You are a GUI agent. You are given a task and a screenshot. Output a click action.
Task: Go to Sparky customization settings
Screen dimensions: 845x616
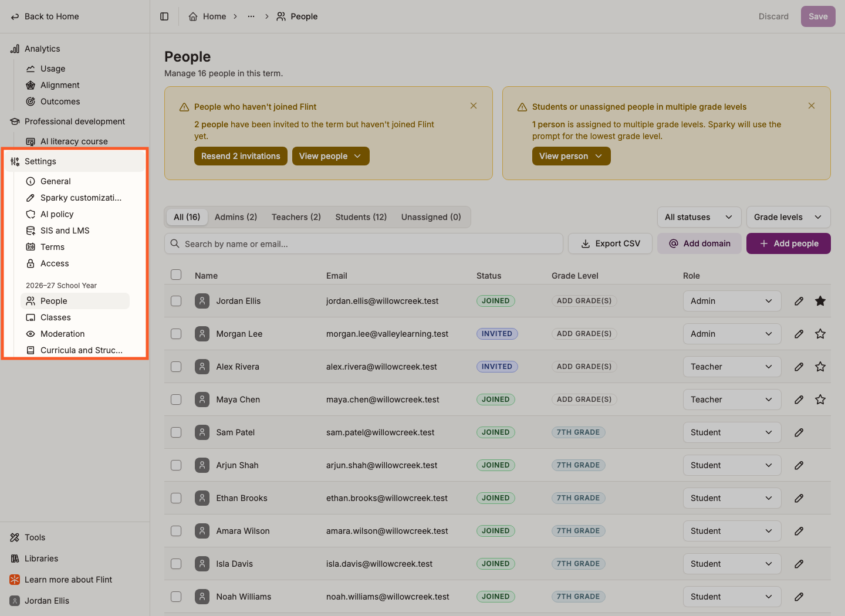(x=75, y=198)
